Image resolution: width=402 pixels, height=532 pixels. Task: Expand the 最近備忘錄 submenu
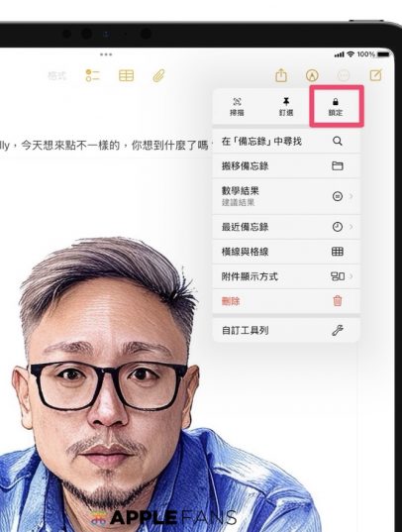tap(285, 227)
